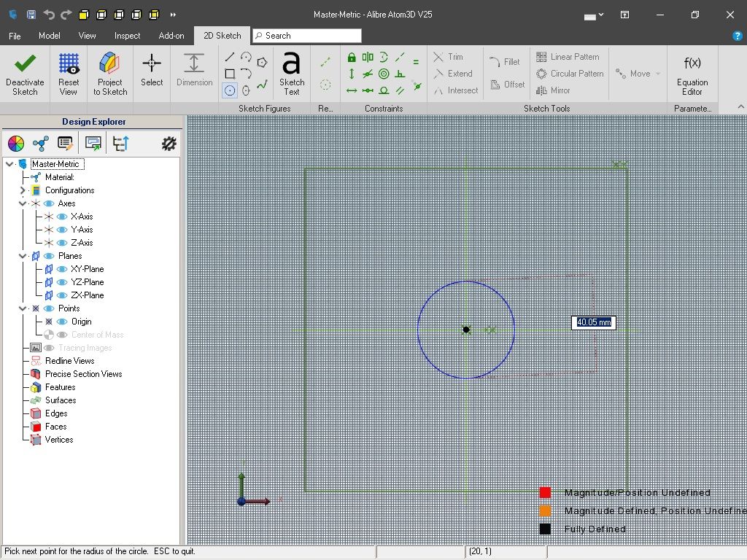Expand quick access toolbar overflow arrows
Image resolution: width=747 pixels, height=560 pixels.
point(173,15)
